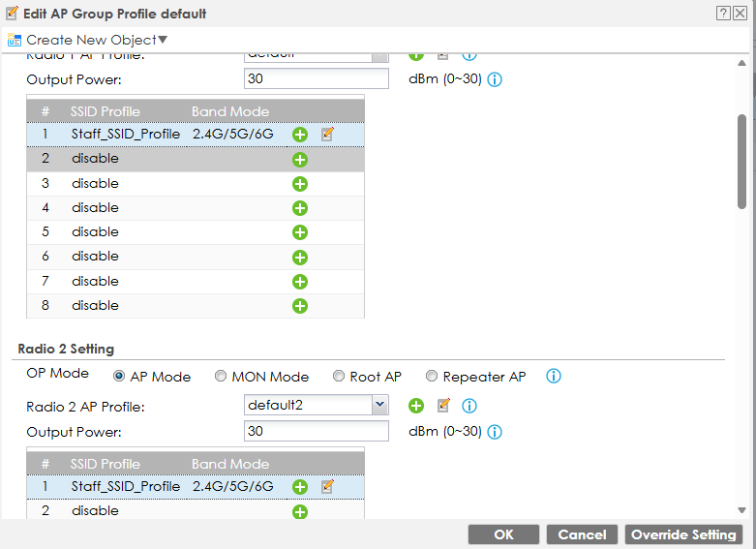Click the Create New Object icon

15,40
